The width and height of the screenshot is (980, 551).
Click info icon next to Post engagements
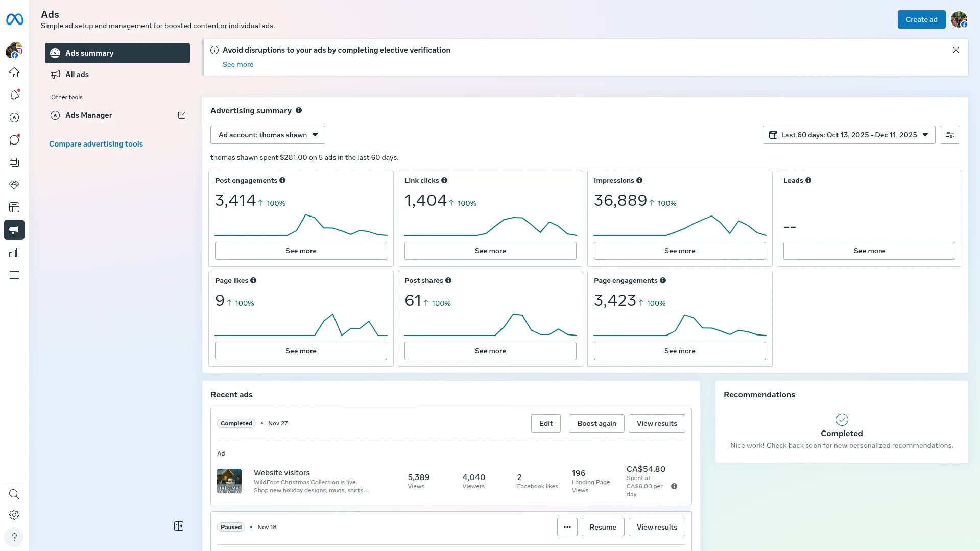[282, 180]
